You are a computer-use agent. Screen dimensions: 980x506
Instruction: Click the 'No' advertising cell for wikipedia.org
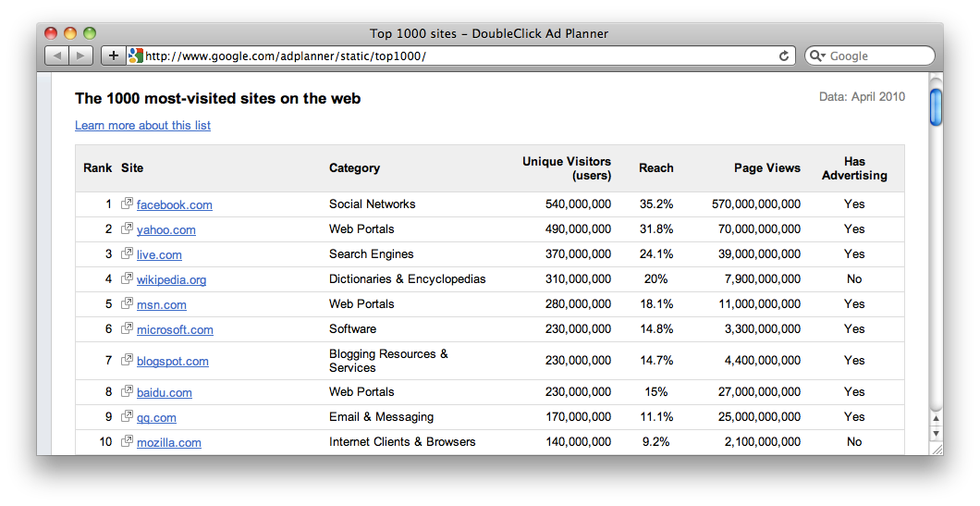tap(854, 279)
